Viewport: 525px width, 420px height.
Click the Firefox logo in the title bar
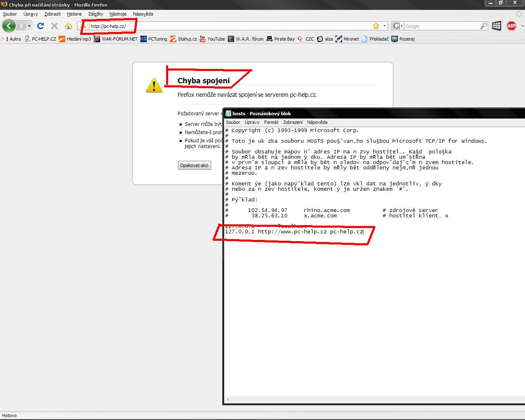coord(4,5)
